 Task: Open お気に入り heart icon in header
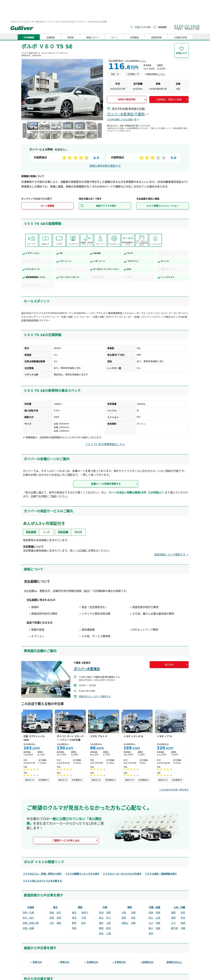(x=131, y=27)
